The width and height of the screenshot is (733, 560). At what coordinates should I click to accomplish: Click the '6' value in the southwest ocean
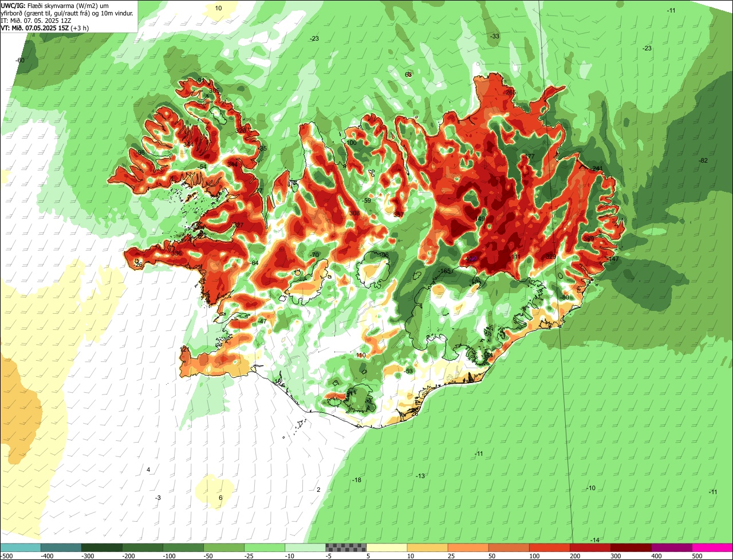(x=220, y=498)
